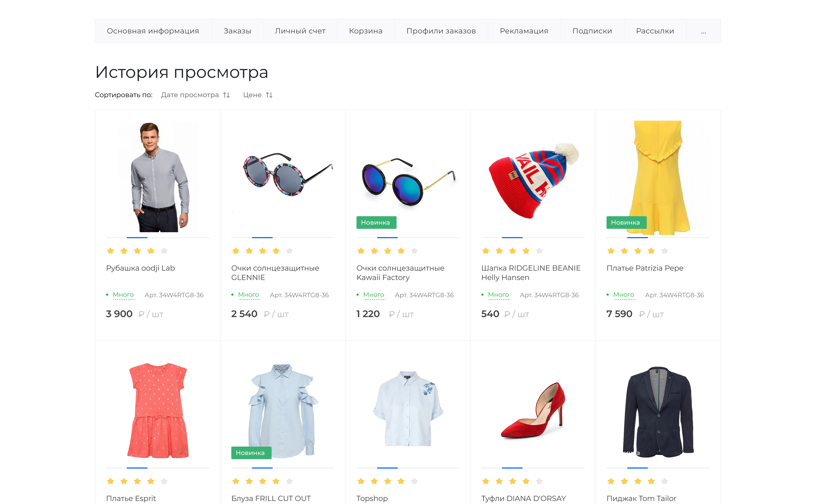This screenshot has height=504, width=816.
Task: Click fourth star under Платье Esprit
Action: click(151, 481)
